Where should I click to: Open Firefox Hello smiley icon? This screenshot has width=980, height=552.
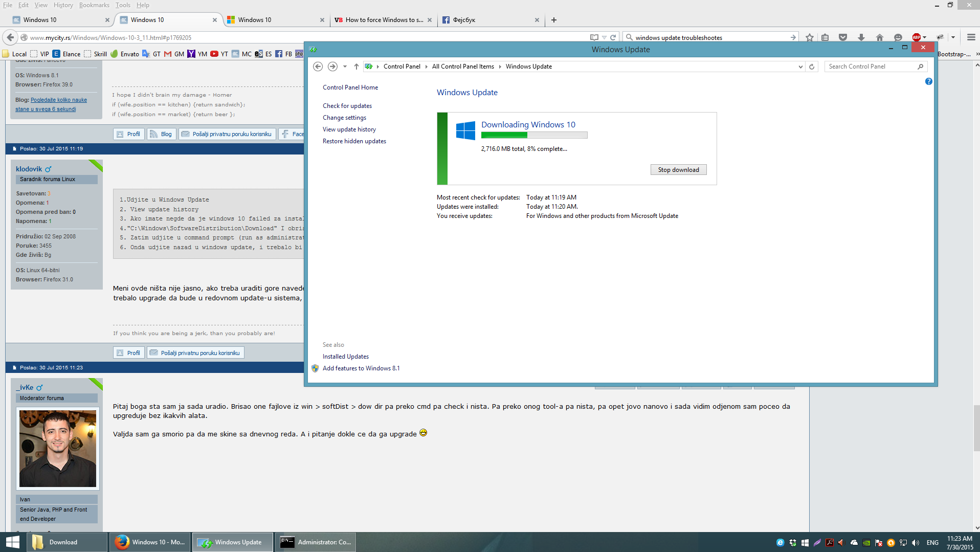(x=898, y=37)
